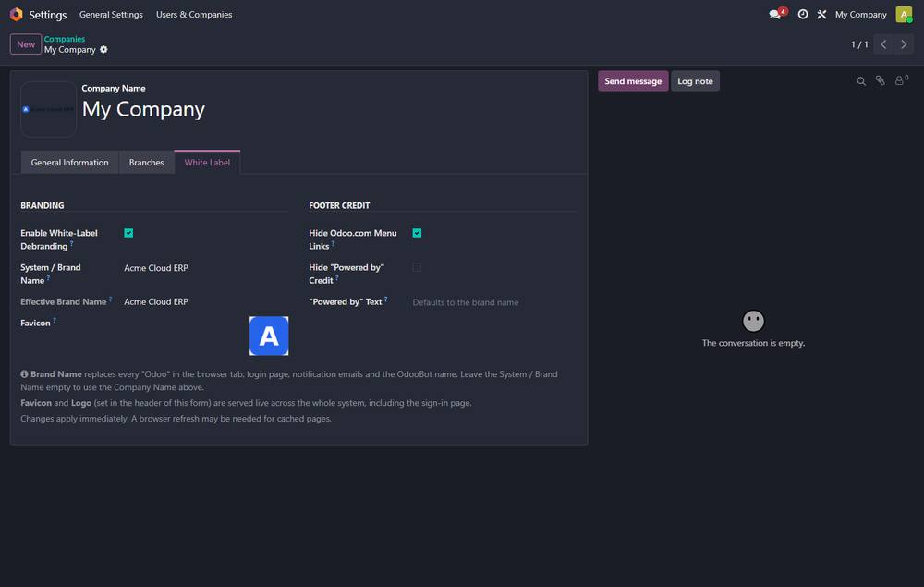924x587 pixels.
Task: Open the My Company switcher in top bar
Action: click(860, 14)
